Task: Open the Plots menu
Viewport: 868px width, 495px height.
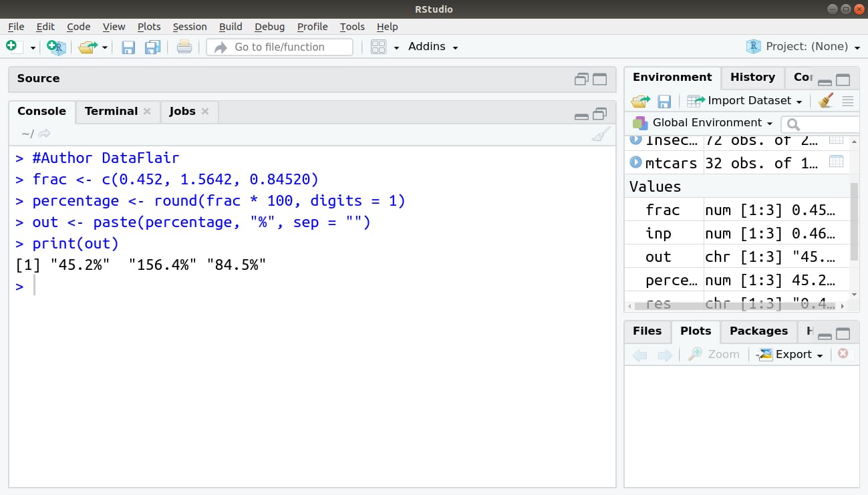Action: point(149,27)
